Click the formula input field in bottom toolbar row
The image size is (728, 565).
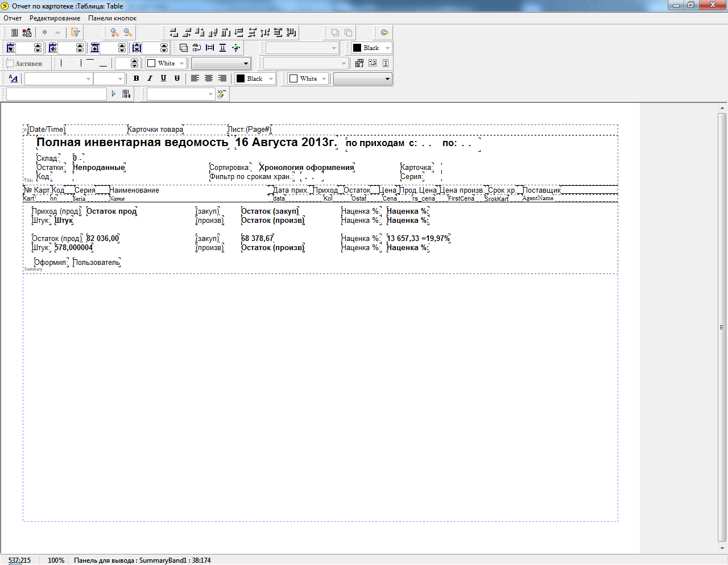coord(56,94)
